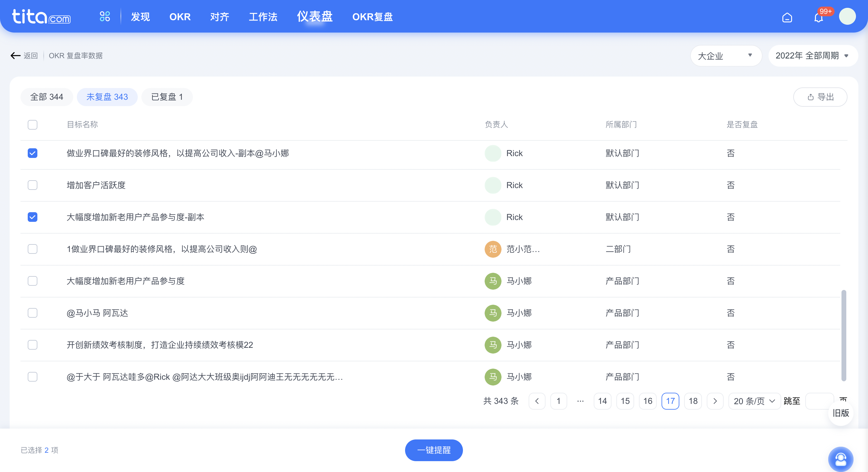
Task: Open the user avatar in the header
Action: (847, 17)
